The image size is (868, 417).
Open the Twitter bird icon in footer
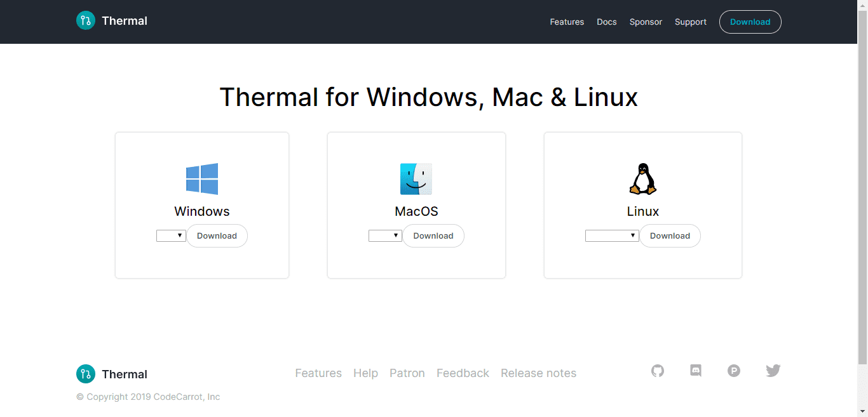(x=773, y=371)
